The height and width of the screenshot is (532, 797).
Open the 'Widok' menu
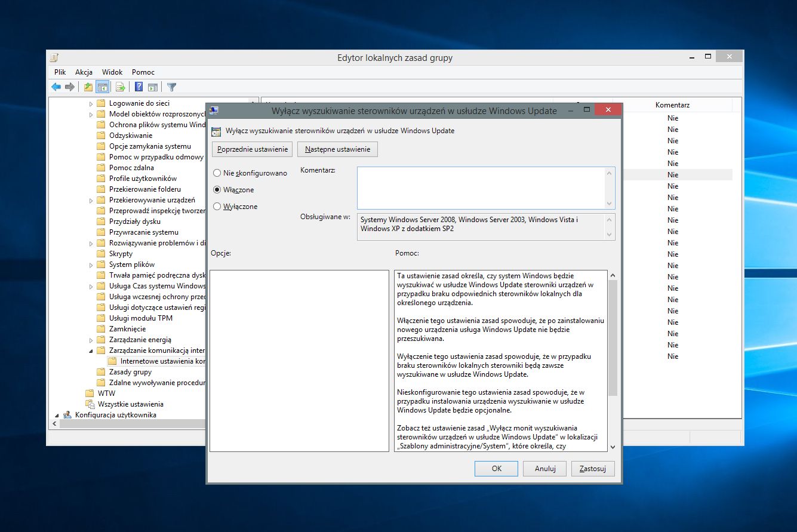[x=112, y=72]
